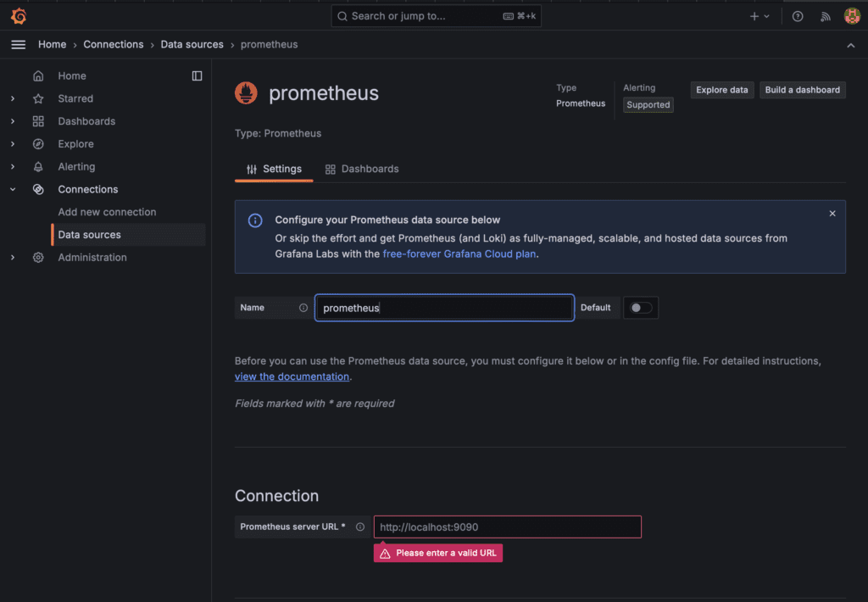Go to Data sources breadcrumb
The width and height of the screenshot is (868, 602).
(x=192, y=44)
